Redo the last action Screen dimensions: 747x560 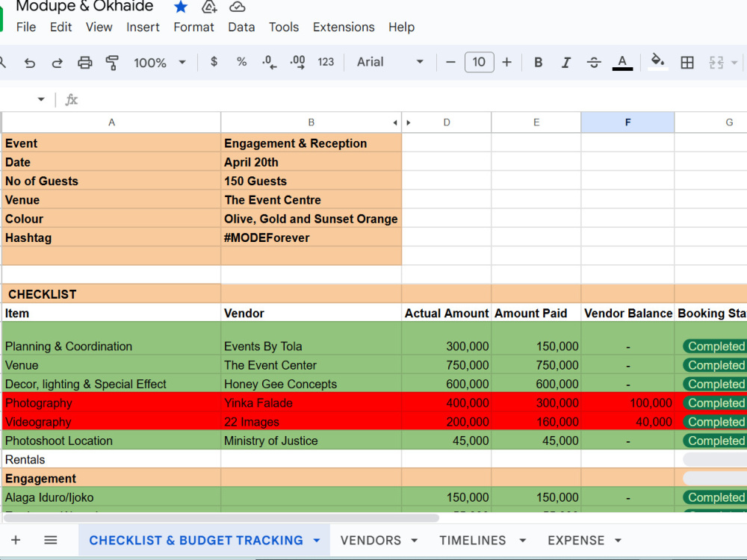[58, 63]
